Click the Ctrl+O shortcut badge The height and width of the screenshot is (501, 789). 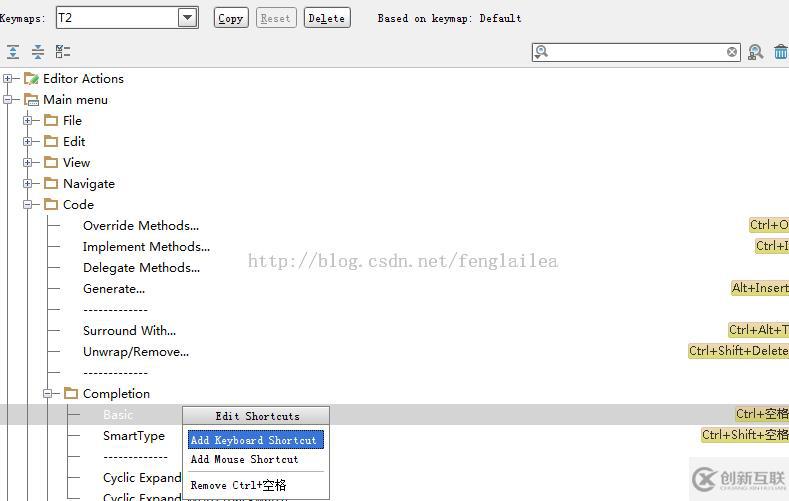coord(769,224)
